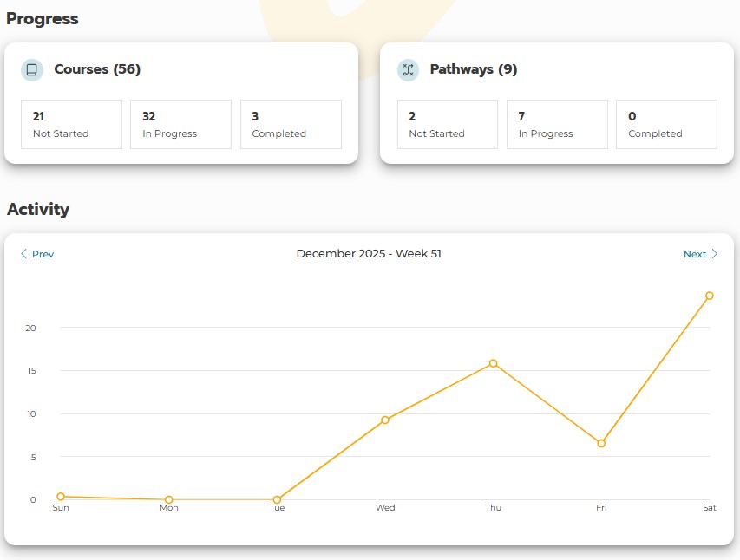
Task: Select the Pathways Completed stat box
Action: pos(666,124)
